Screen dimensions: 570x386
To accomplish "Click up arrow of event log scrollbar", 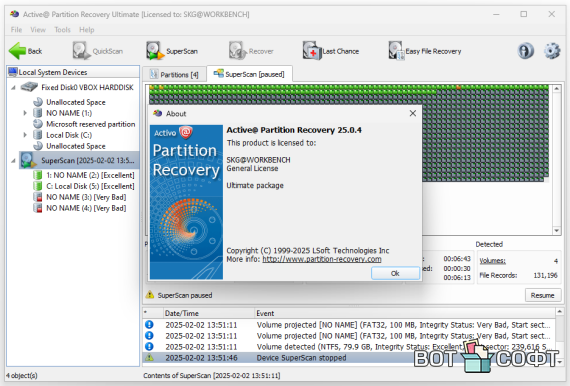I will (x=559, y=312).
